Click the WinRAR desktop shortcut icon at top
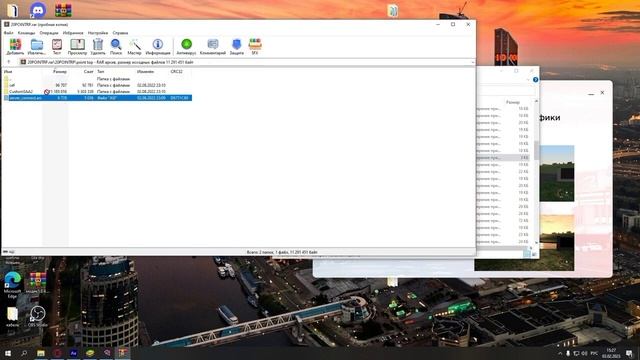The height and width of the screenshot is (360, 640). coord(63,10)
